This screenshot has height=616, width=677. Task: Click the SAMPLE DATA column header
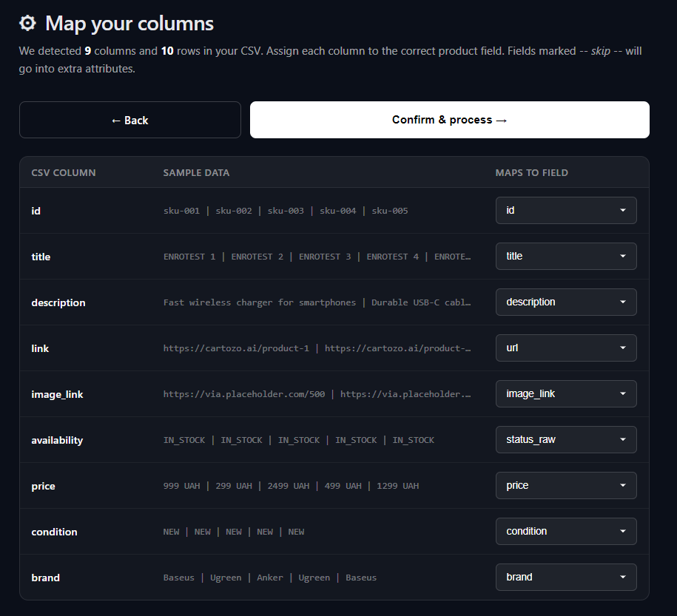click(196, 172)
